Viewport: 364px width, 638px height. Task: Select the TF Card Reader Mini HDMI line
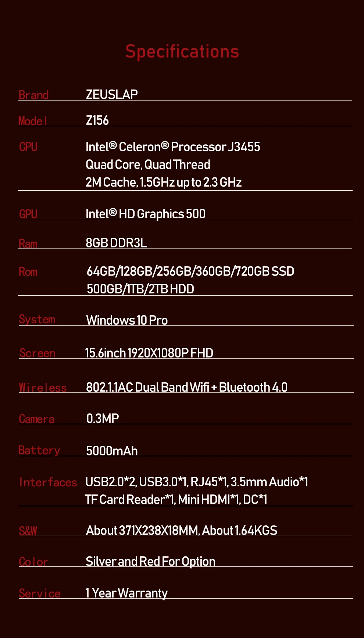pyautogui.click(x=176, y=500)
